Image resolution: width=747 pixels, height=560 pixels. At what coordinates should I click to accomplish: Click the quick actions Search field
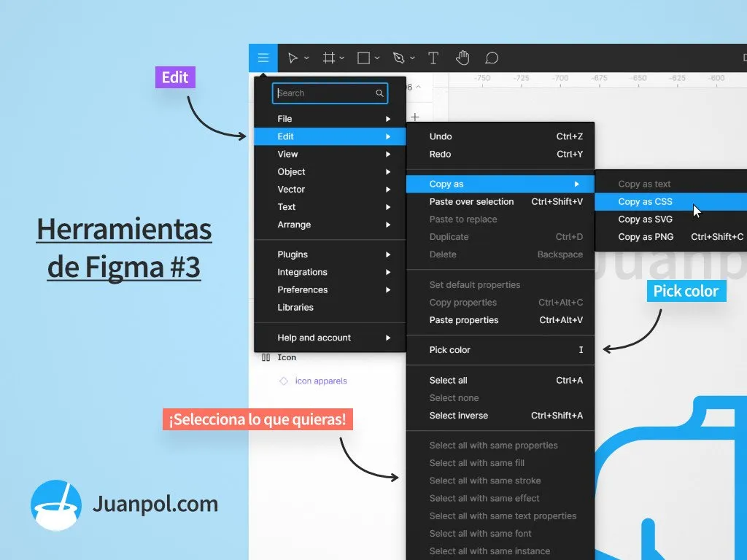coord(330,93)
